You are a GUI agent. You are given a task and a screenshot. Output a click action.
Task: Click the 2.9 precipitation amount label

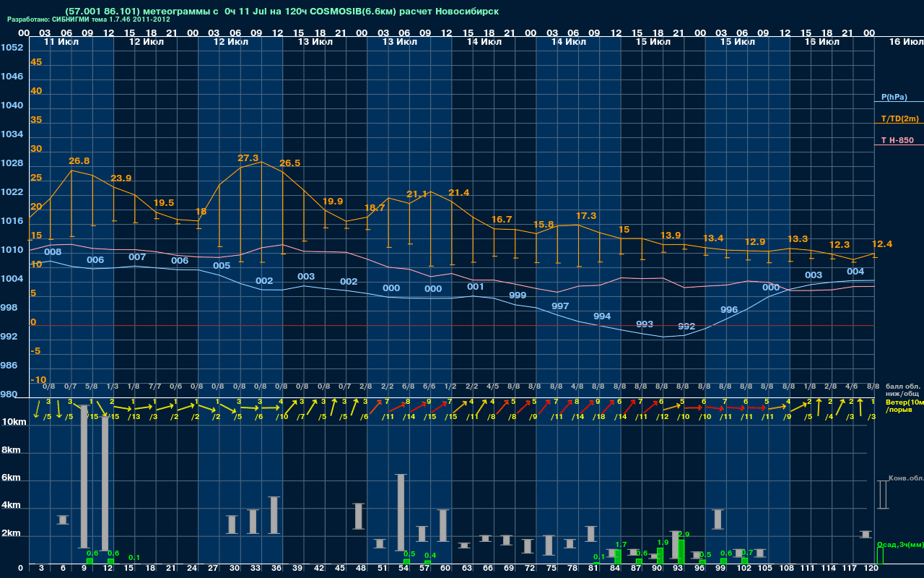(x=684, y=534)
